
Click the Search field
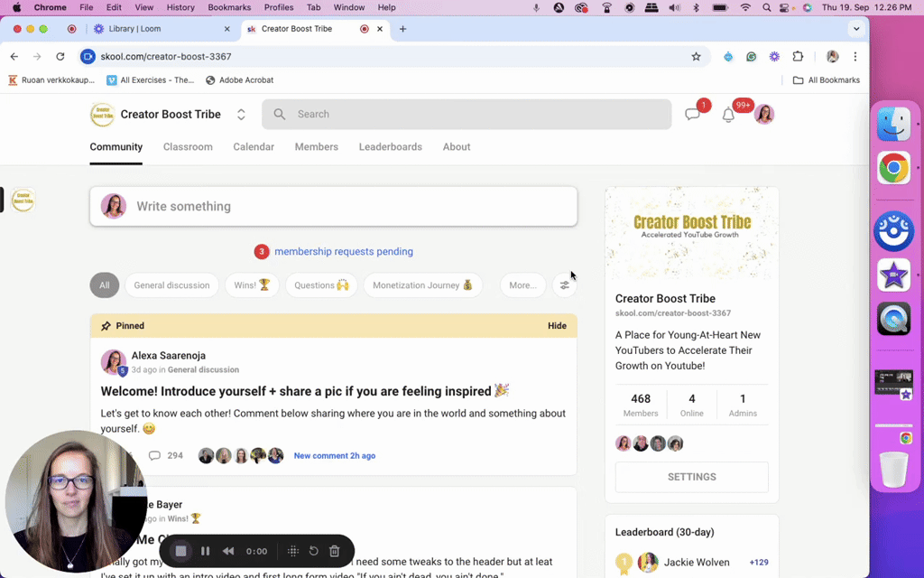467,115
